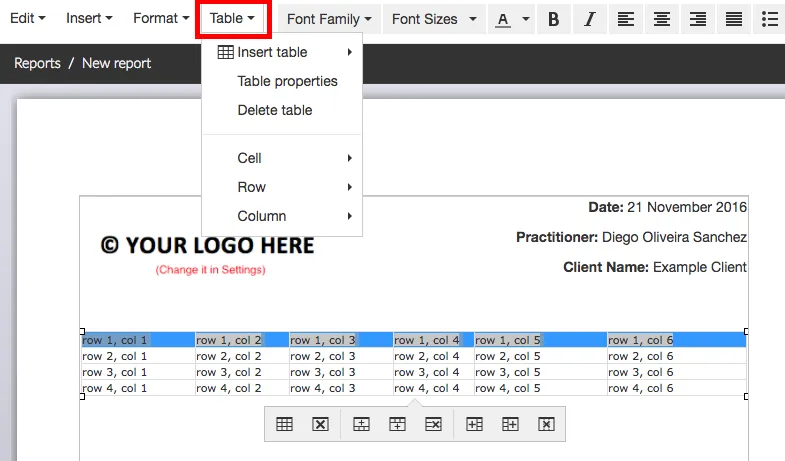This screenshot has width=785, height=461.
Task: Click the insert row before icon
Action: (361, 424)
